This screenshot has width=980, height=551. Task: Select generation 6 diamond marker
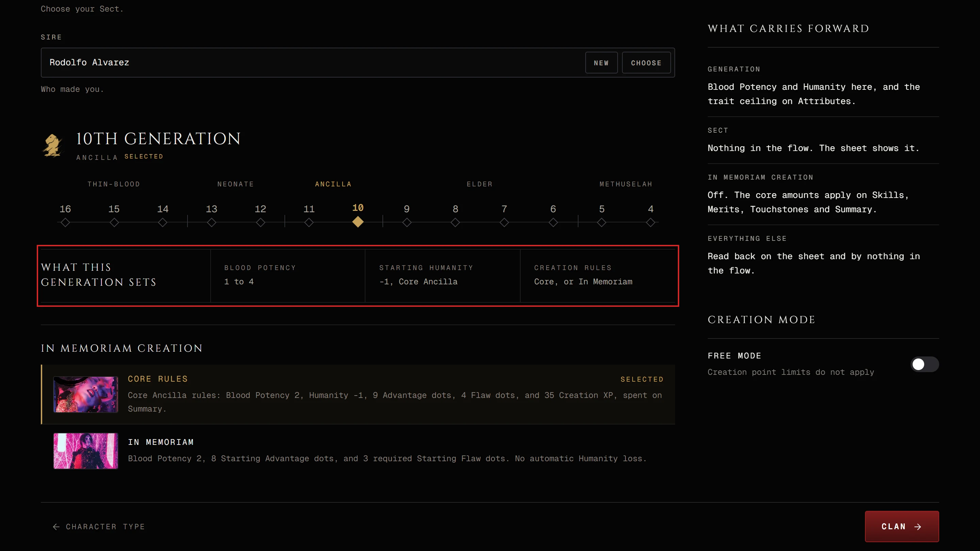553,222
